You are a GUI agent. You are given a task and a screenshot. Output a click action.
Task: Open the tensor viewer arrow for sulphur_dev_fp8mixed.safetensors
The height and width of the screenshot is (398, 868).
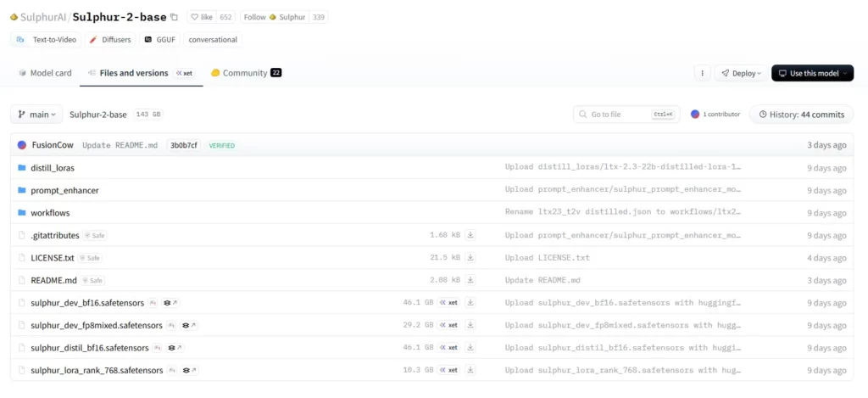pyautogui.click(x=189, y=325)
